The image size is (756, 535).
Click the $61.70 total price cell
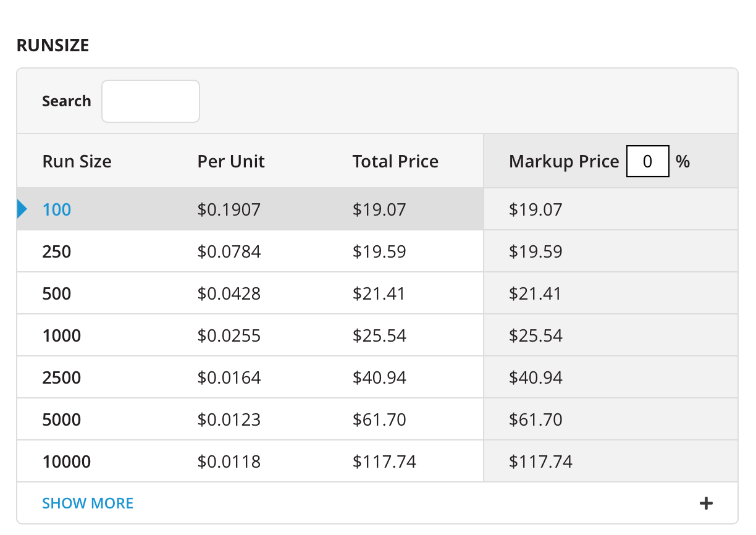(x=379, y=420)
